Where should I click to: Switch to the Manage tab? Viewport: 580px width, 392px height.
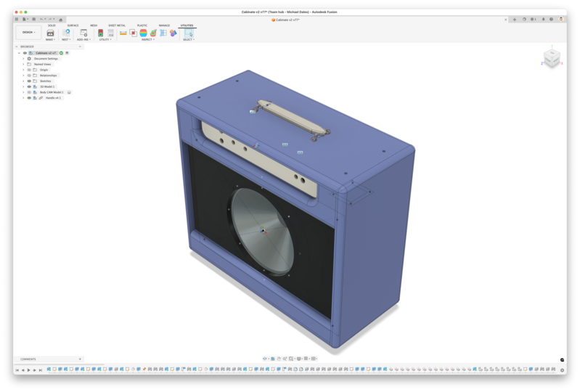click(x=164, y=25)
